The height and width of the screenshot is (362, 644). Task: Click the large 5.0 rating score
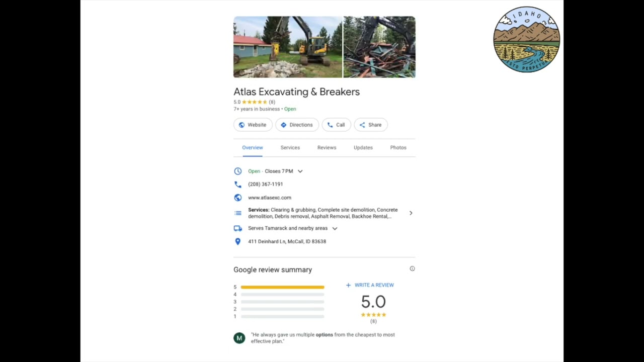coord(373,302)
